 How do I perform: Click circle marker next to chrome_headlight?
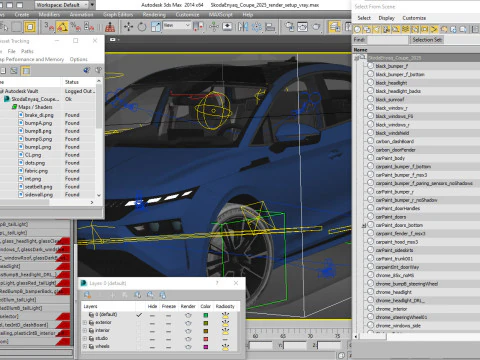click(x=371, y=292)
